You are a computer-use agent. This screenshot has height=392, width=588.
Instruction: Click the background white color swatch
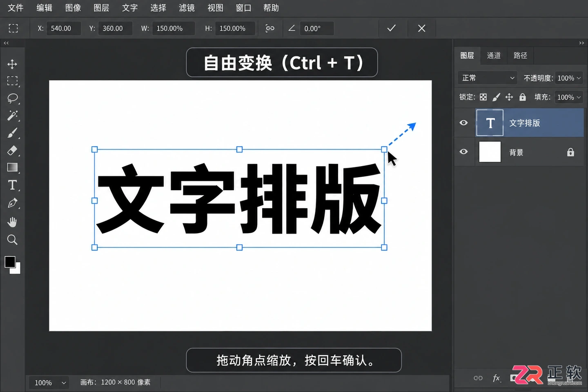pyautogui.click(x=17, y=270)
